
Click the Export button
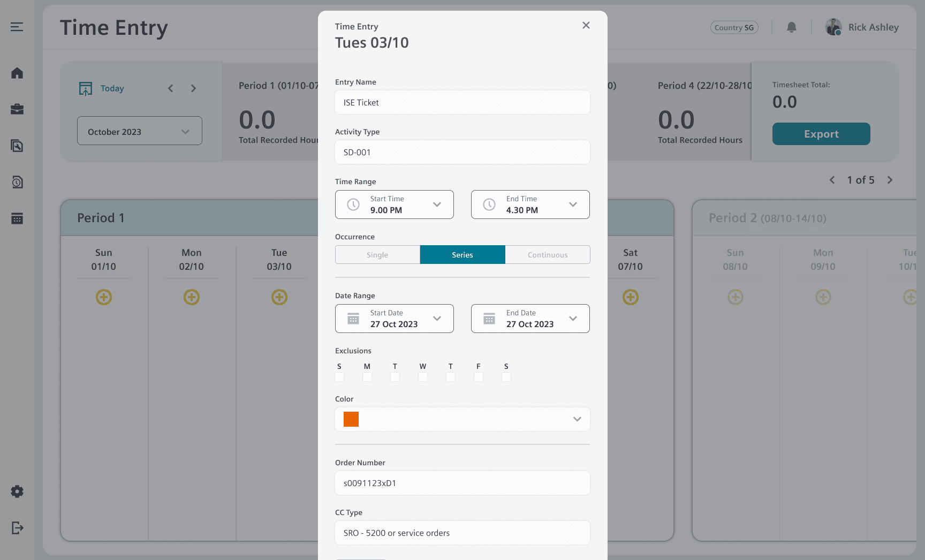click(x=821, y=134)
